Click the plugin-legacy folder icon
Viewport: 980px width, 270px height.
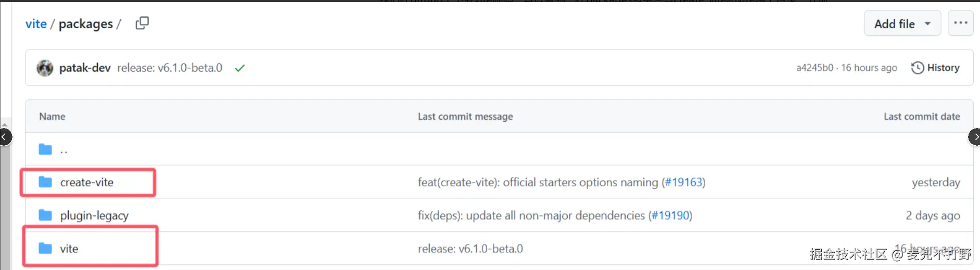tap(46, 215)
